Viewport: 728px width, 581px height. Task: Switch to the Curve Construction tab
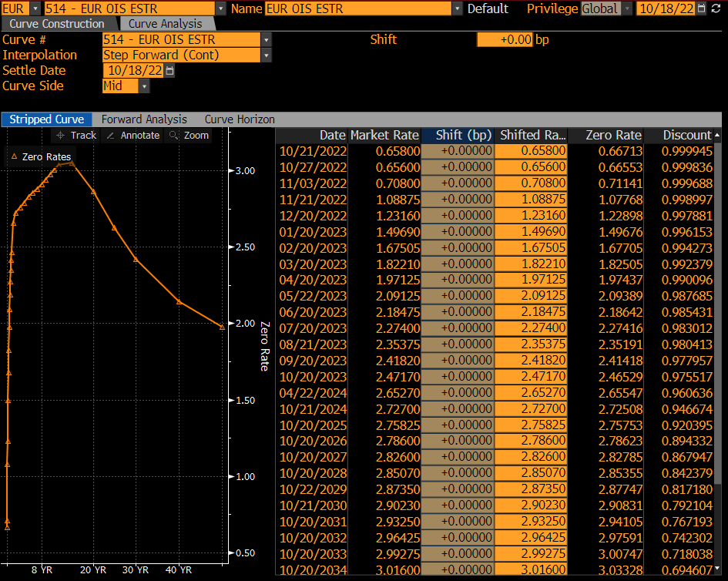(55, 23)
